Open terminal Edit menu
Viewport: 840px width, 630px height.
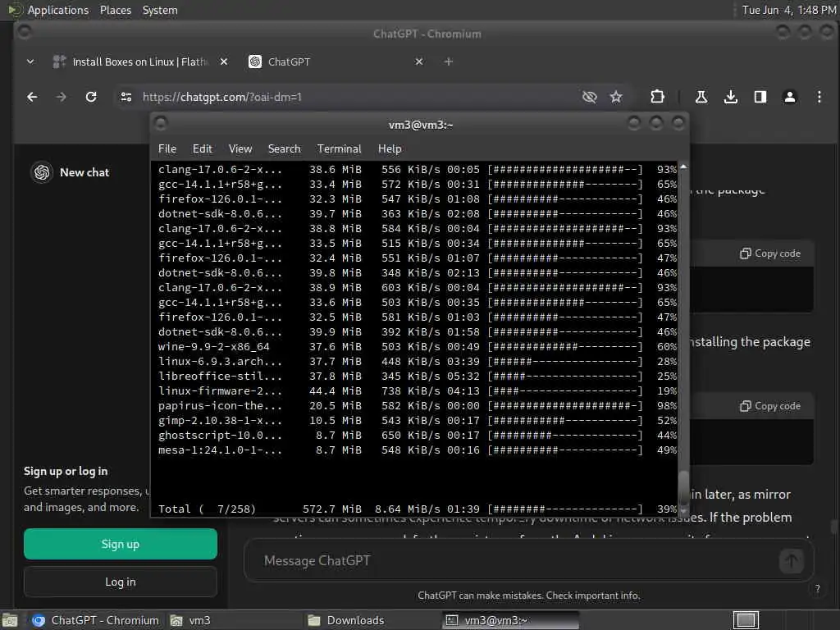pos(203,149)
